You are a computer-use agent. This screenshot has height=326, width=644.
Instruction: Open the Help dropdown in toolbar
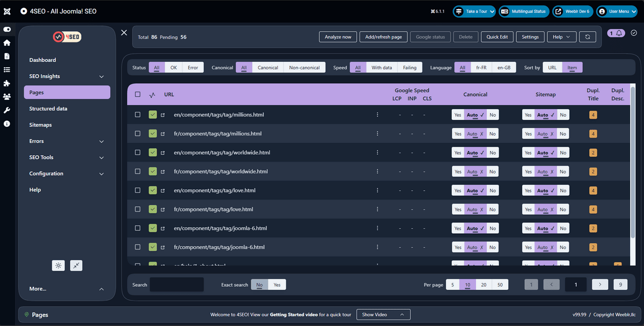[561, 37]
